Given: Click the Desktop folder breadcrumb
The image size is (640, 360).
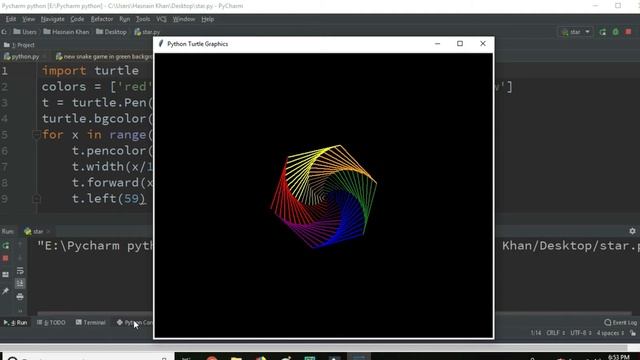Looking at the screenshot, I should (111, 32).
